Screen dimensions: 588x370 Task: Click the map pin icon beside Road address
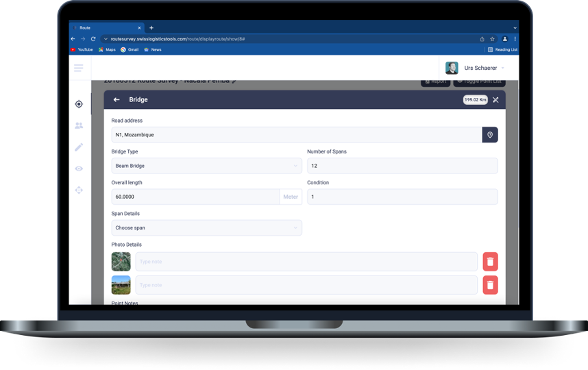(x=490, y=135)
